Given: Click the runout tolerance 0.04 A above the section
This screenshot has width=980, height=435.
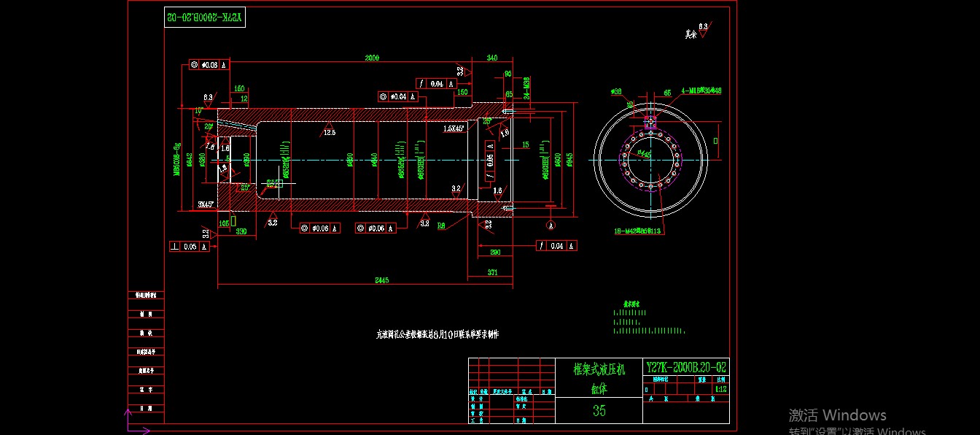Looking at the screenshot, I should pos(437,83).
